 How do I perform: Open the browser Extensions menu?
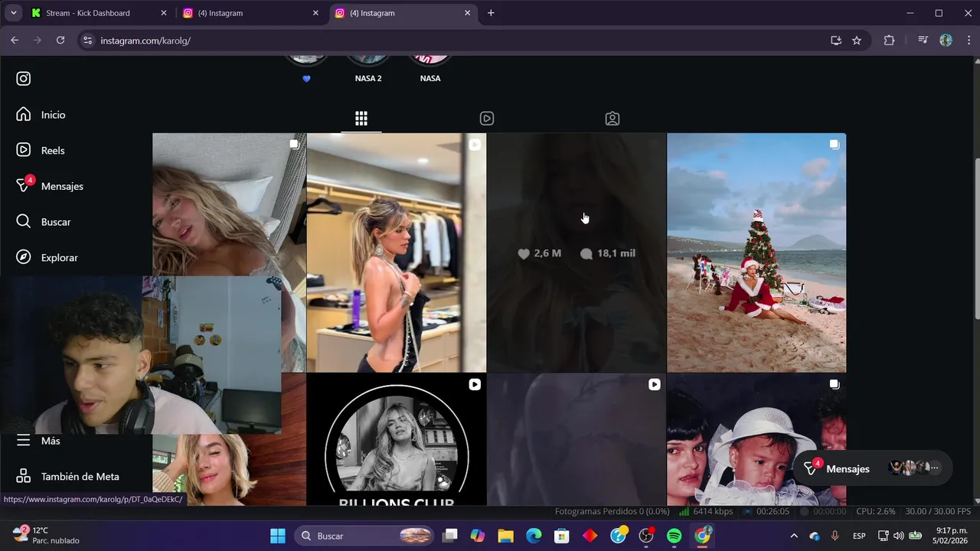[889, 41]
